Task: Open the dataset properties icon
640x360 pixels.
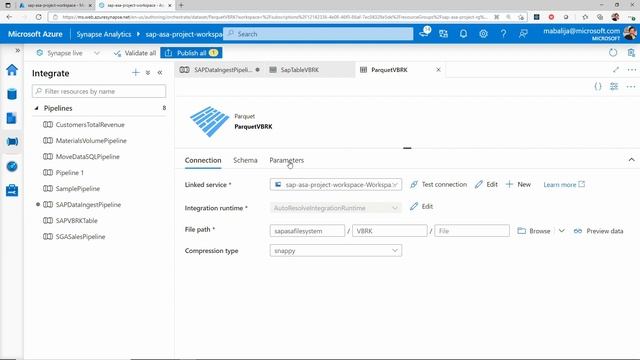Action: (614, 87)
